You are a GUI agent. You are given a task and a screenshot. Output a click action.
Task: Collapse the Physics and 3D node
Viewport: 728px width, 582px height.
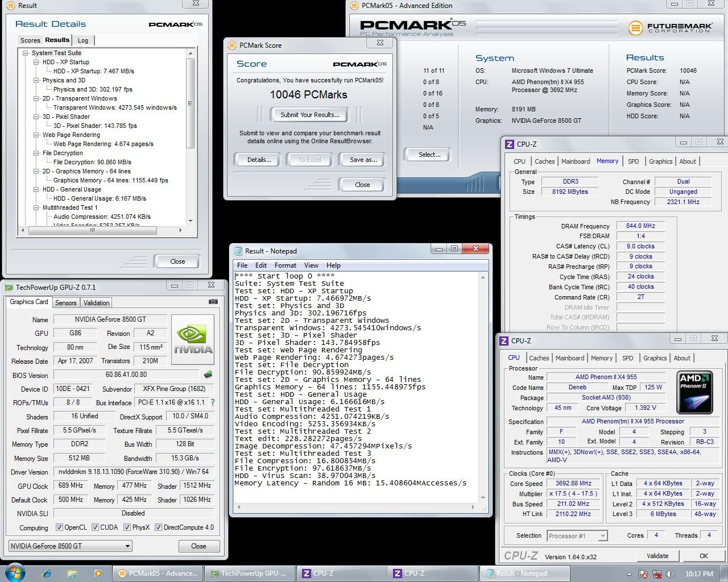pos(36,80)
